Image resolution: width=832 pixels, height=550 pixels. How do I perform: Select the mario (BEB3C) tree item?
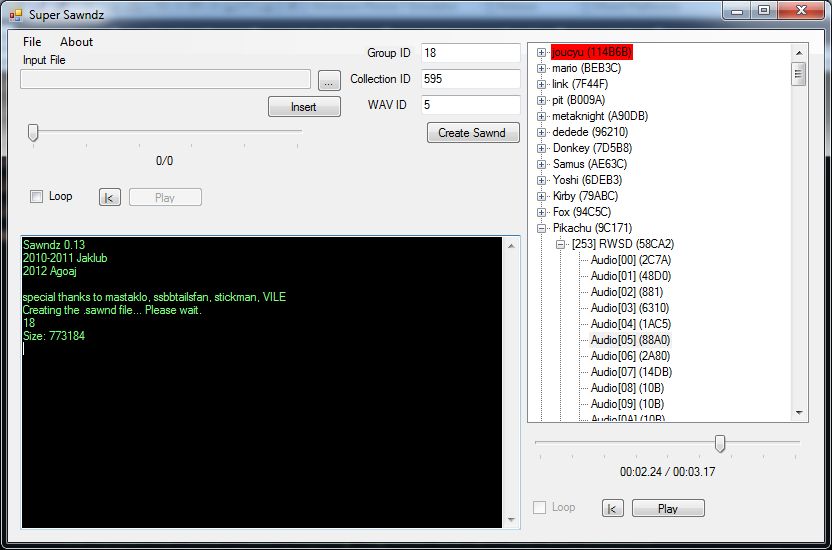click(x=586, y=68)
